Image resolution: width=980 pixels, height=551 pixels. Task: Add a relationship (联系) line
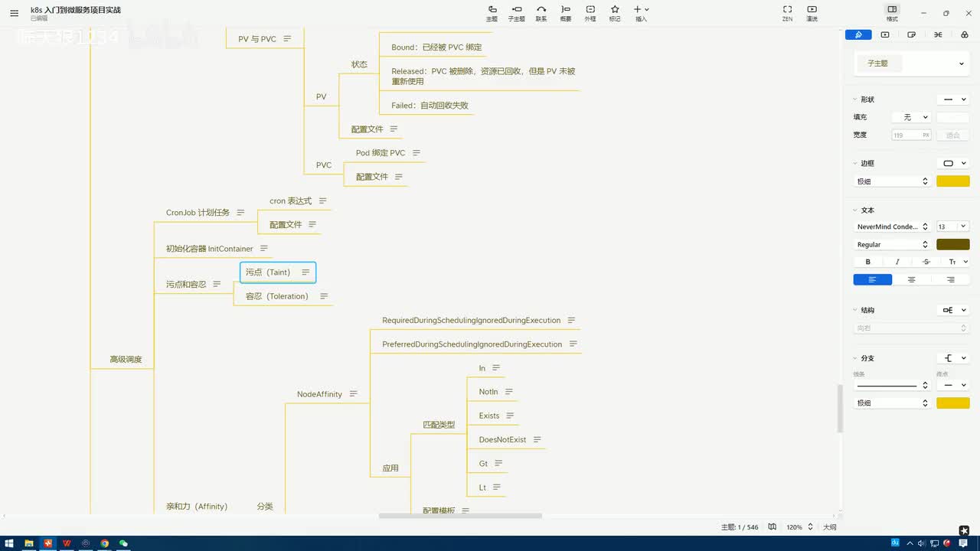(x=541, y=13)
